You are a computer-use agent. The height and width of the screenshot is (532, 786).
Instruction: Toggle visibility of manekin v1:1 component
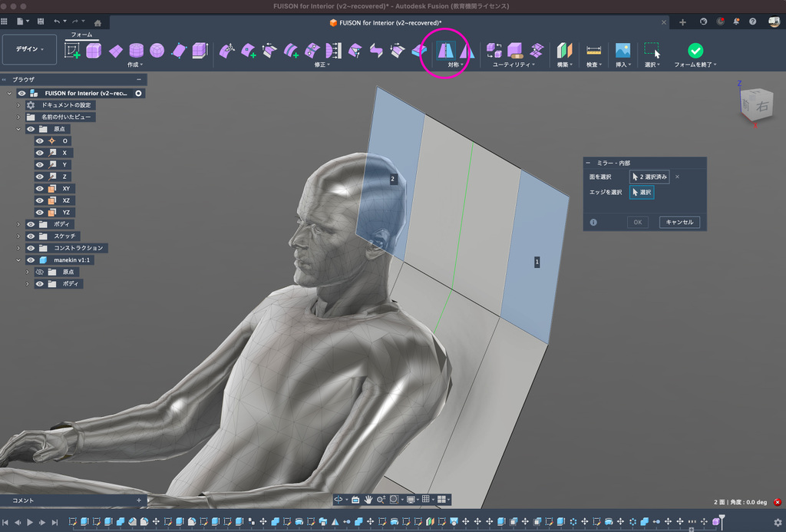[x=31, y=260]
